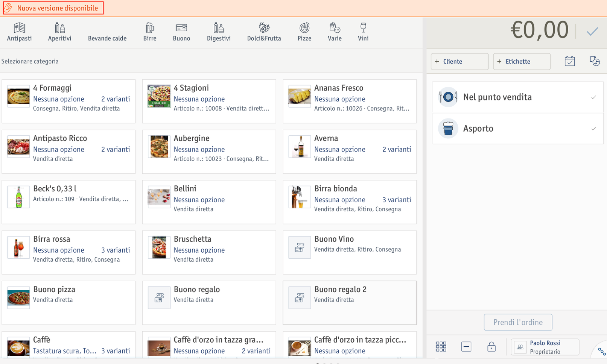This screenshot has height=364, width=607.
Task: Click the Nuova versione disponibile notice
Action: (53, 8)
